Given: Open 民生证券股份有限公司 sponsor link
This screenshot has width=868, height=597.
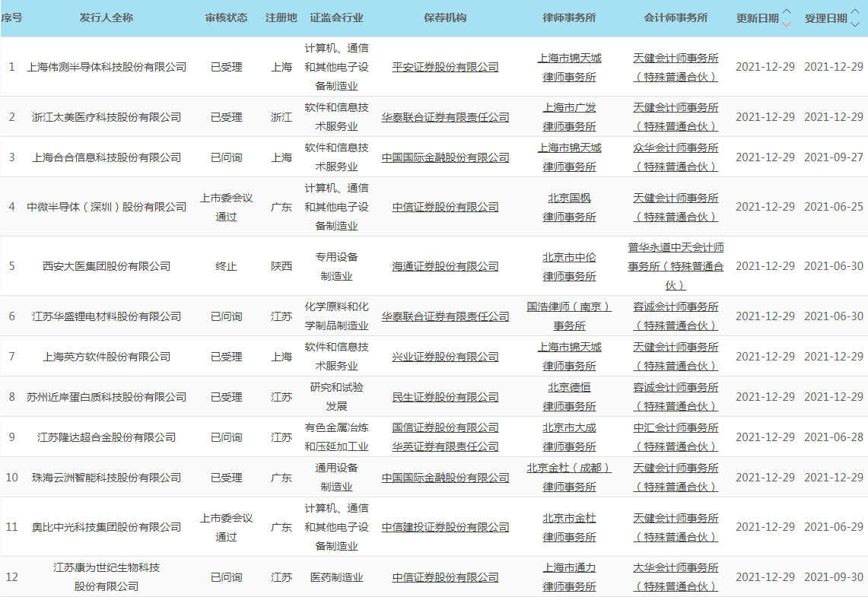Looking at the screenshot, I should [x=445, y=397].
